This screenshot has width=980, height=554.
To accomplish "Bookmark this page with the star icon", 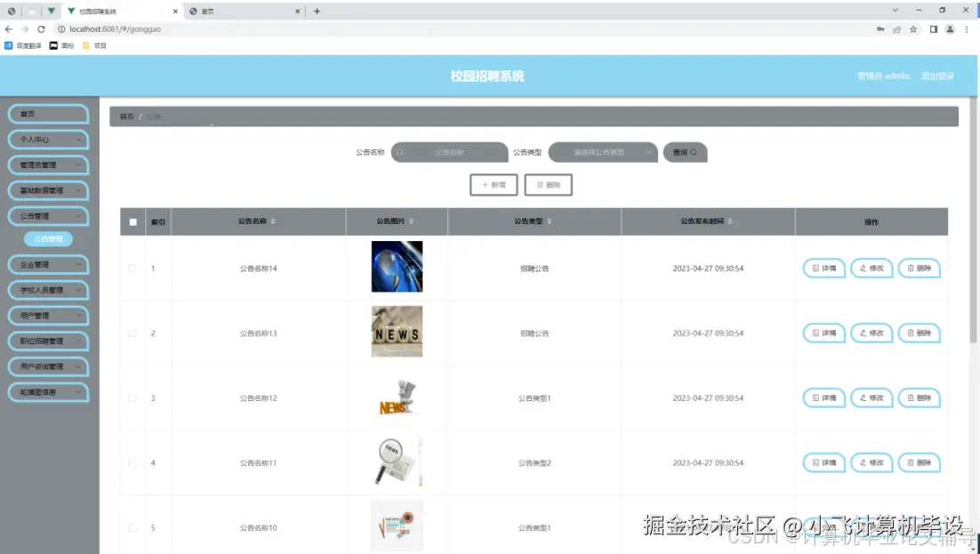I will click(x=913, y=29).
